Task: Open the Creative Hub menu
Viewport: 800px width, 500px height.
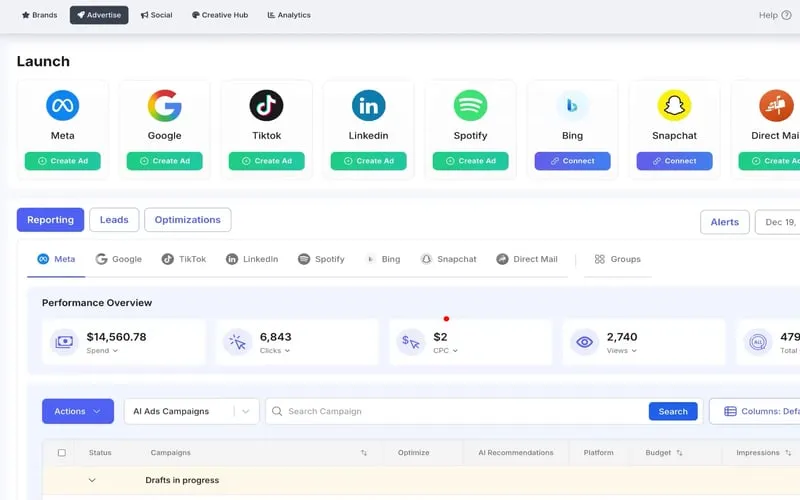Action: (220, 15)
